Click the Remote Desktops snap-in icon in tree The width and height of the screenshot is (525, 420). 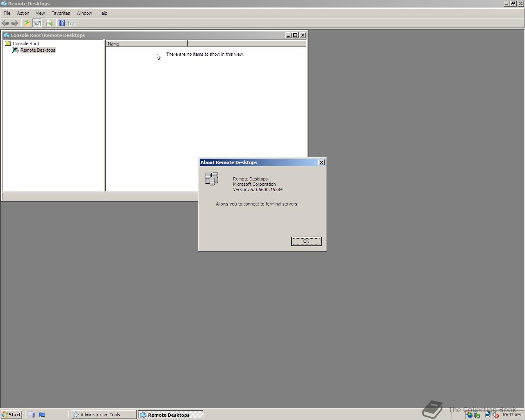16,50
